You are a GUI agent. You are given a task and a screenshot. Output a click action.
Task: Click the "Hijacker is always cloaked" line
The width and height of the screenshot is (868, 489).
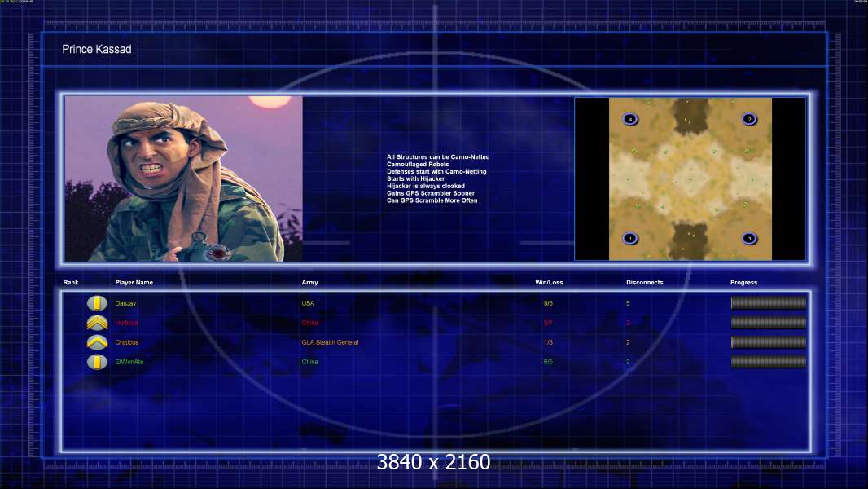pos(426,186)
